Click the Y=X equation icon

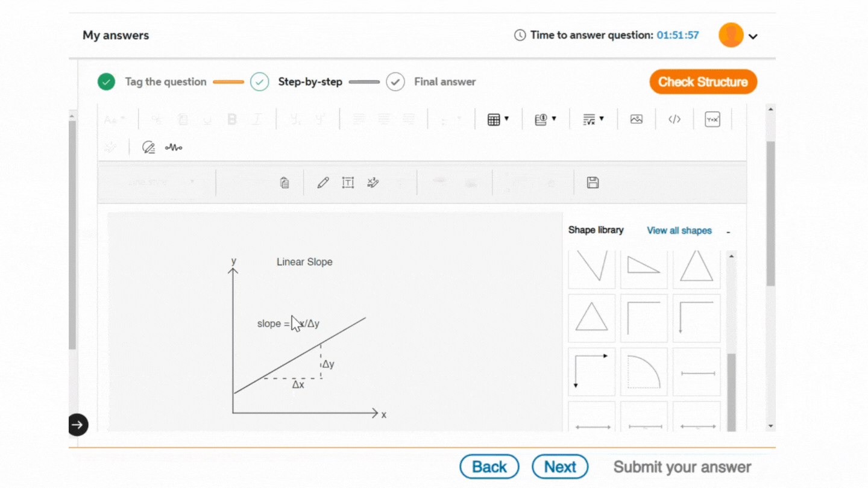coord(712,119)
